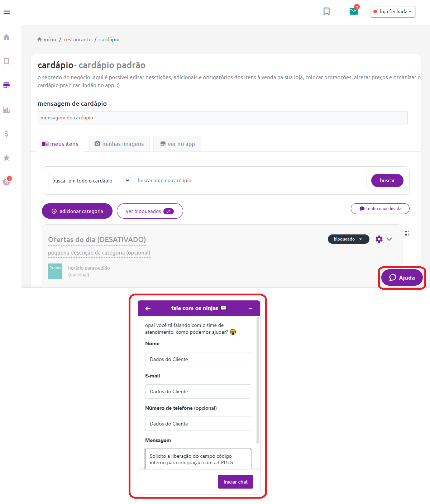Click the home icon in sidebar
This screenshot has width=430, height=504.
[x=6, y=37]
